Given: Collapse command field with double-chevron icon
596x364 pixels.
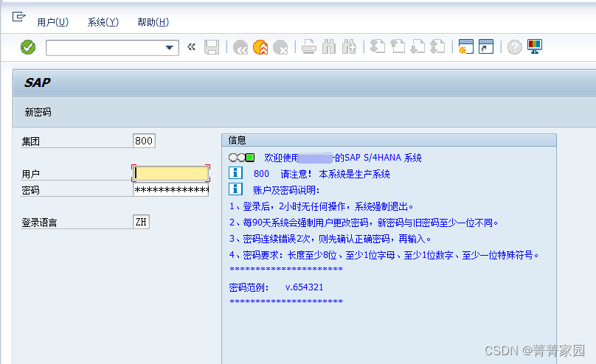Looking at the screenshot, I should pyautogui.click(x=192, y=47).
